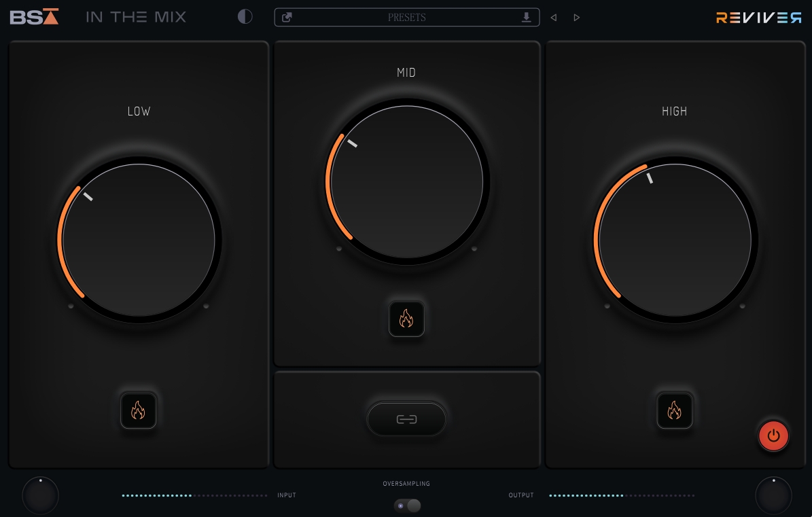Click the MID band knob
This screenshot has width=812, height=517.
click(407, 182)
